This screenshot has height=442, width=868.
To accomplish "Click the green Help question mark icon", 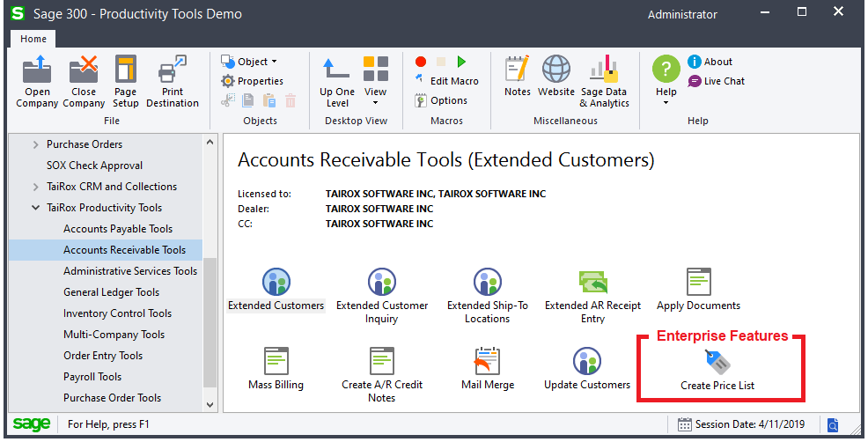I will tap(666, 69).
